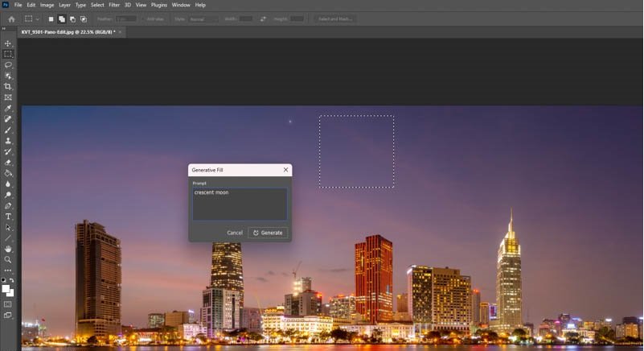Image resolution: width=644 pixels, height=351 pixels.
Task: Select the Zoom tool
Action: [8, 260]
